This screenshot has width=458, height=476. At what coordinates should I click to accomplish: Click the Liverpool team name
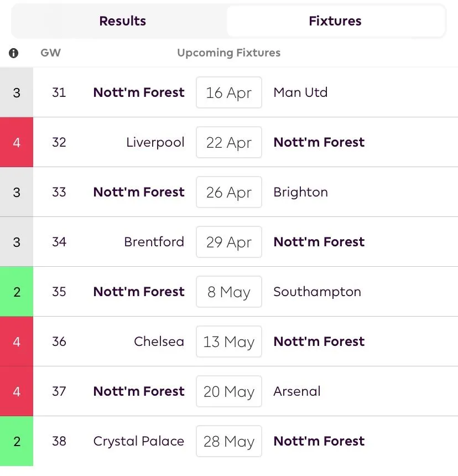click(x=155, y=142)
